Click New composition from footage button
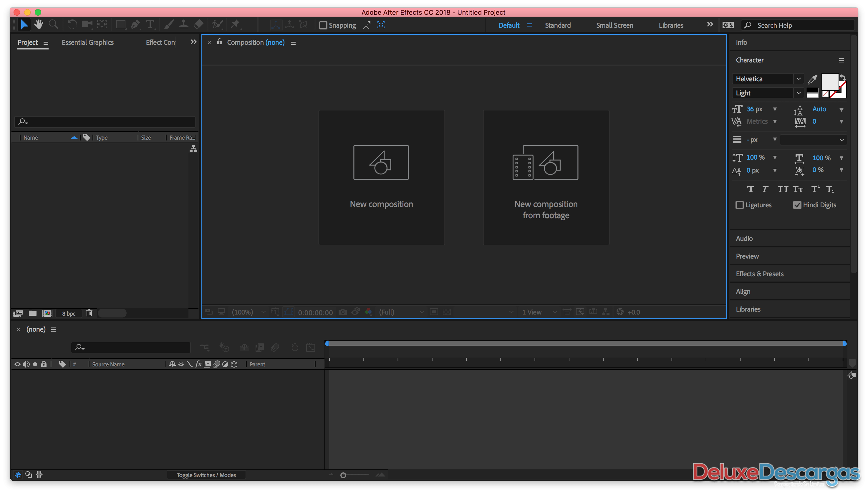 point(546,177)
